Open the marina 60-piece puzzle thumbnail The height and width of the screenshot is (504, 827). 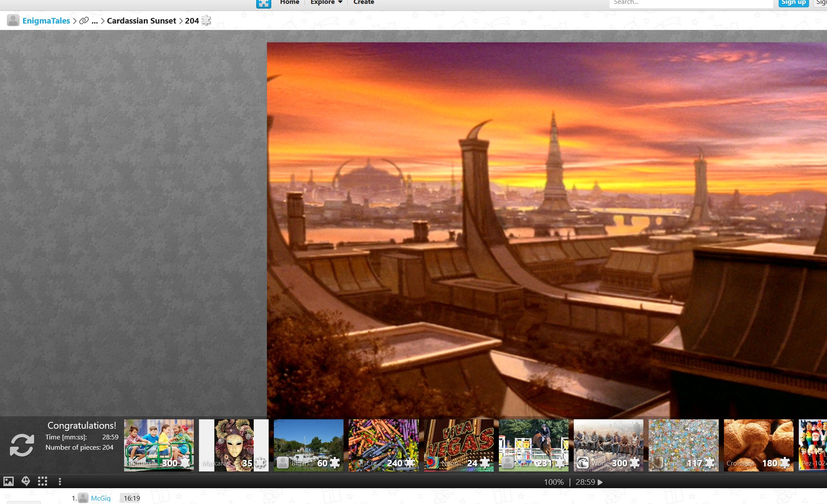pyautogui.click(x=308, y=445)
